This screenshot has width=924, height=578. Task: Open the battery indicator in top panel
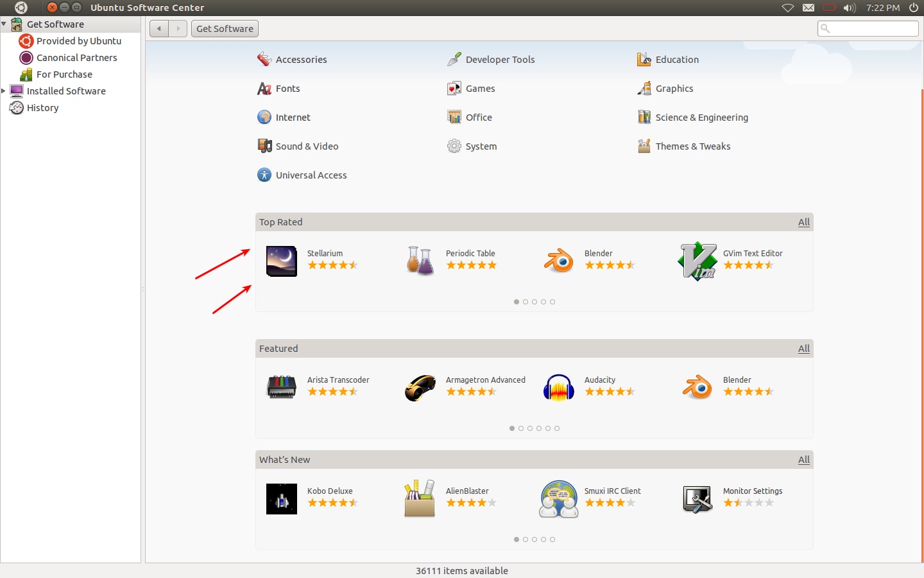coord(829,8)
